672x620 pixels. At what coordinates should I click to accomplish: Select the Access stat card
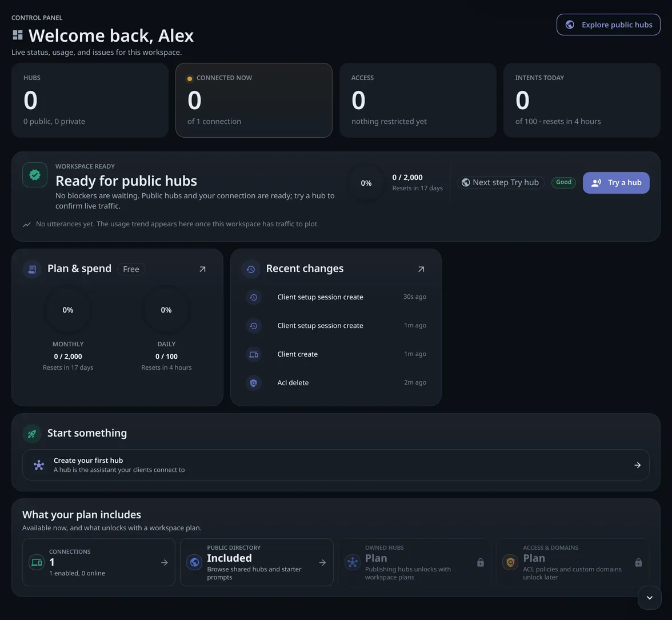pyautogui.click(x=418, y=100)
